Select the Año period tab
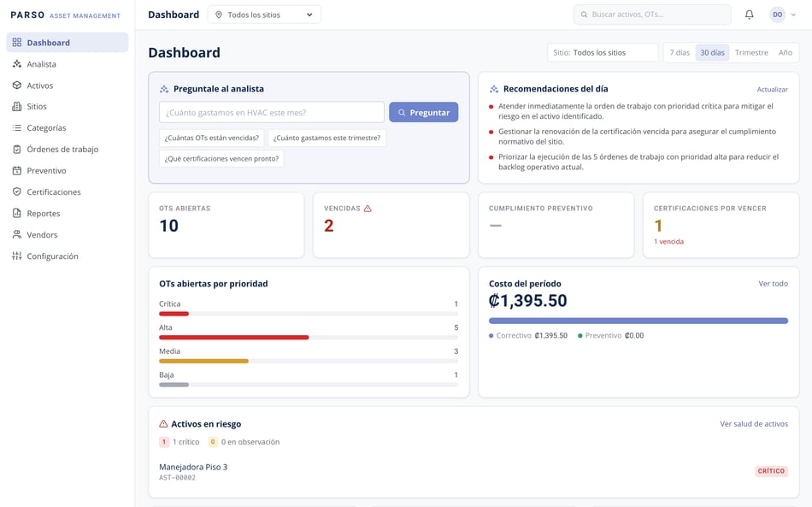Screen dimensions: 812x507 point(785,52)
